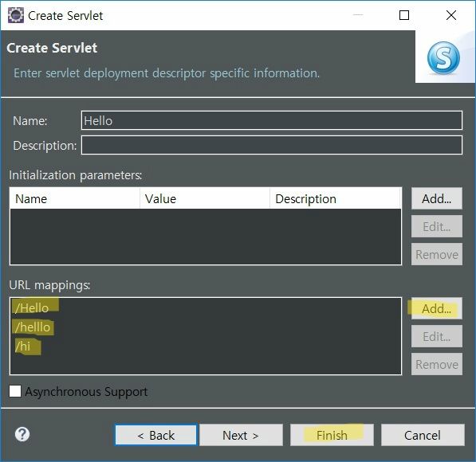
Task: Cancel the servlet creation
Action: click(423, 435)
